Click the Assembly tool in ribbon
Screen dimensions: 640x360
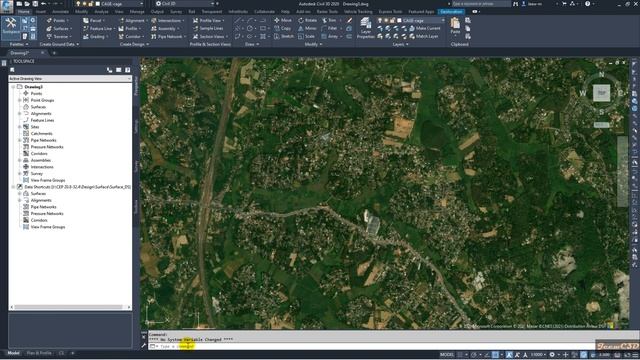[165, 29]
